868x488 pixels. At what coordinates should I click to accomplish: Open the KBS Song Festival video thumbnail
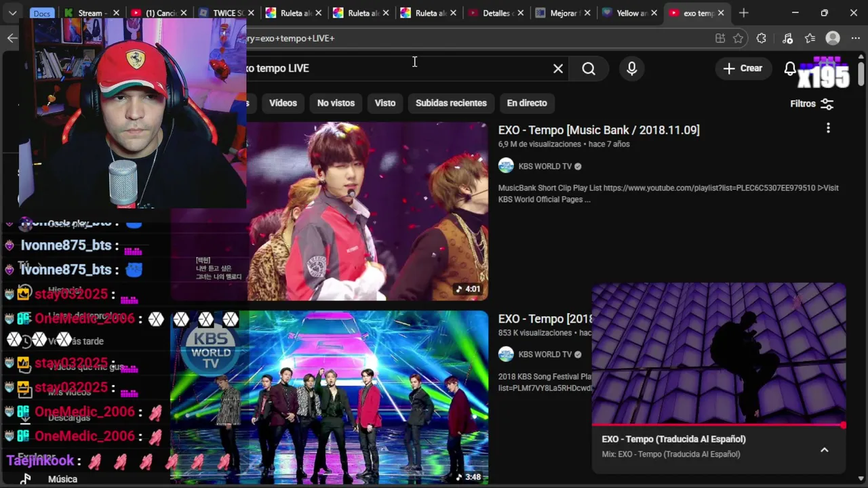329,397
